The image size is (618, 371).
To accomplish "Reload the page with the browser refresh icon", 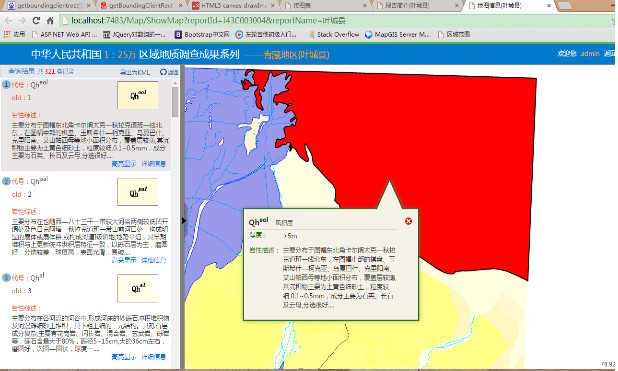I will [36, 21].
